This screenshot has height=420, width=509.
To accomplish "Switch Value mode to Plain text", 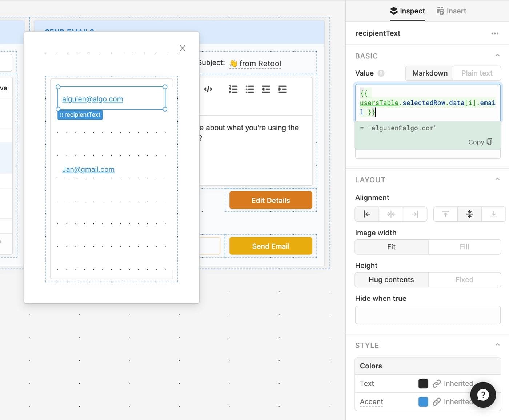I will [x=477, y=73].
